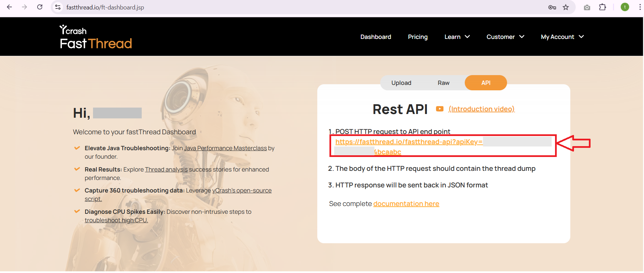Expand the Learn dropdown menu
Image resolution: width=644 pixels, height=273 pixels.
coord(457,37)
